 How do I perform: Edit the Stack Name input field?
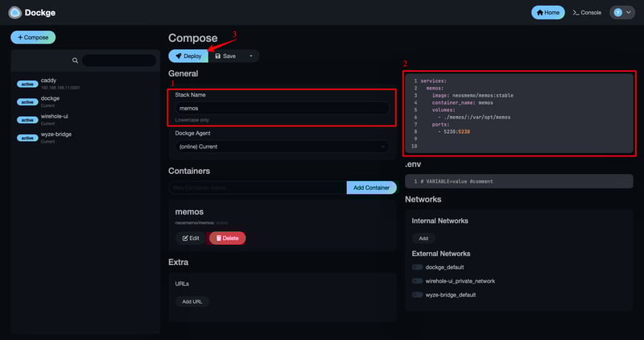[x=282, y=107]
